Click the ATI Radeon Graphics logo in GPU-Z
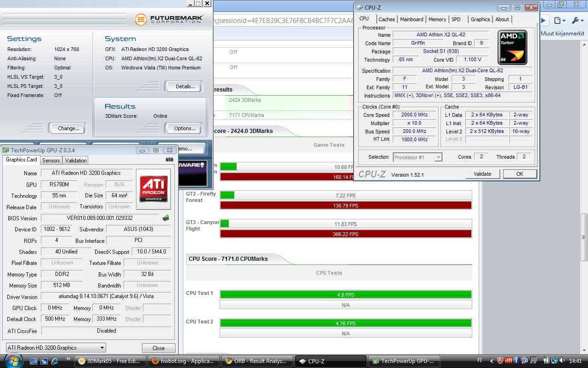Screen dimensions: 588x368 pos(153,189)
